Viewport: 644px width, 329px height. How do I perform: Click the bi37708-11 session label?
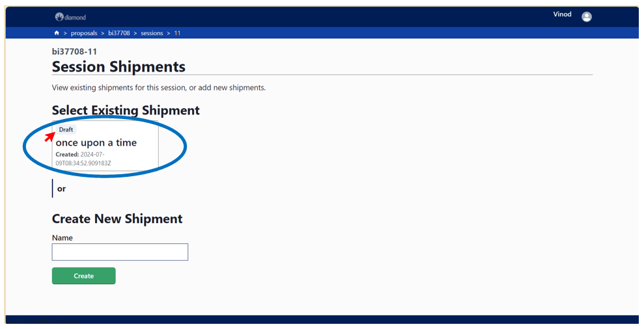coord(74,51)
